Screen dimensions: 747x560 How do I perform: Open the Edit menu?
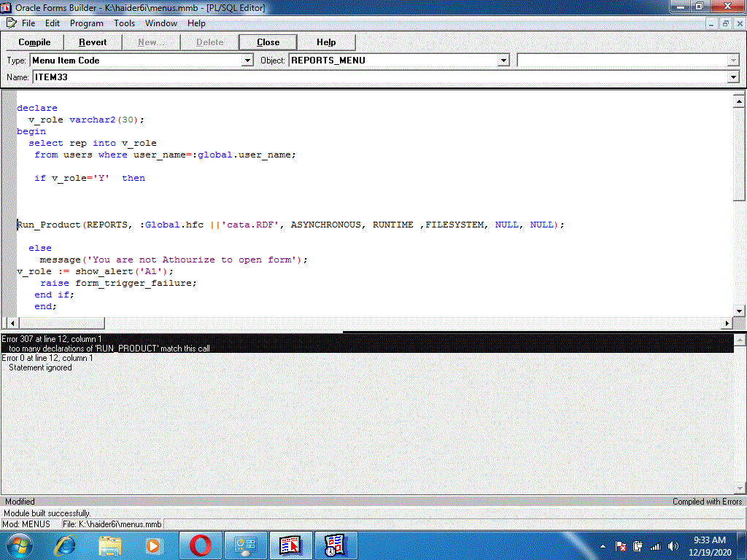click(53, 23)
